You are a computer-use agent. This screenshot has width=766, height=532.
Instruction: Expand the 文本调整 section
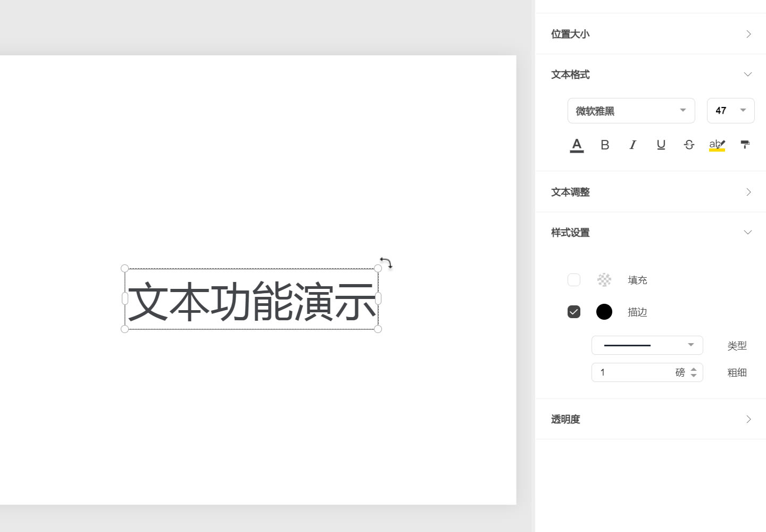click(651, 192)
